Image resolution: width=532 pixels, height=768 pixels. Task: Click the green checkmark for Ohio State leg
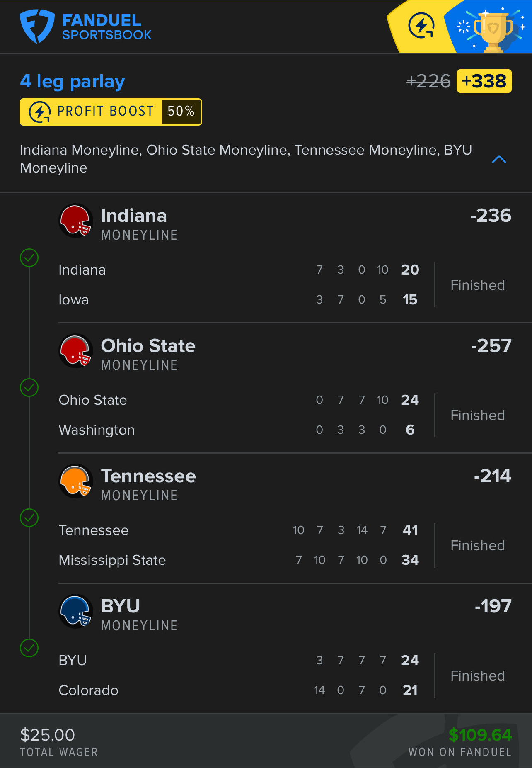29,388
